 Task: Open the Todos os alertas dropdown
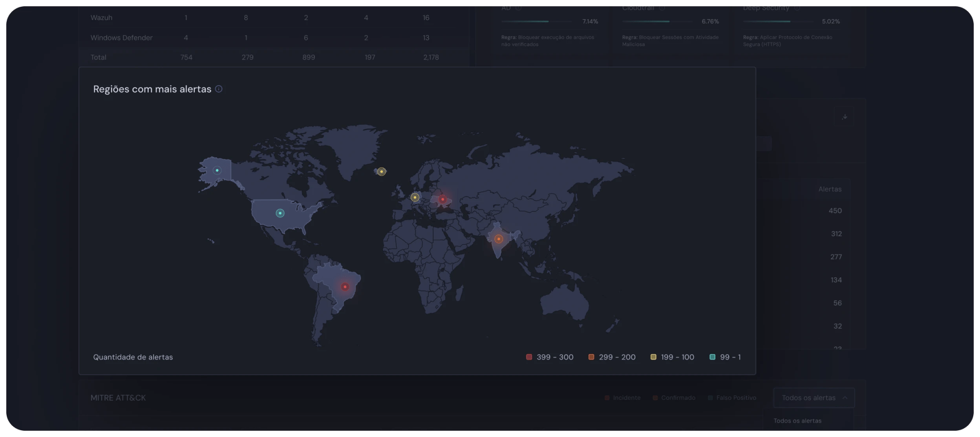click(x=809, y=398)
